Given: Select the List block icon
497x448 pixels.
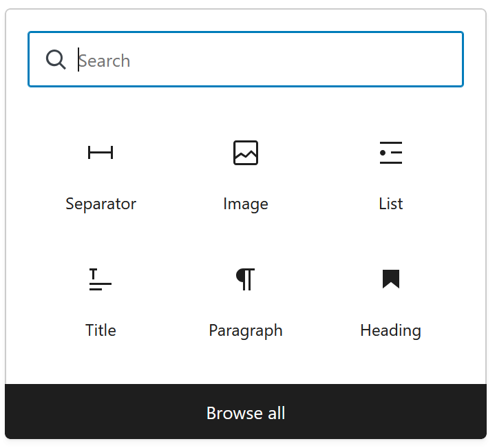Looking at the screenshot, I should (390, 153).
